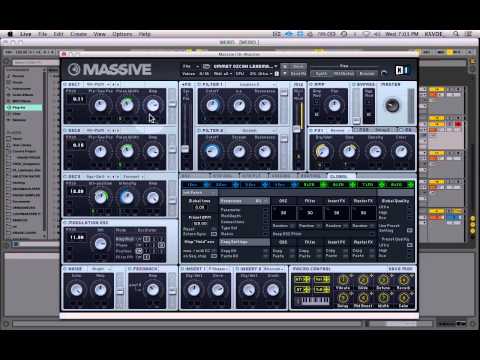Click macro knob 3 labeled Detune
This screenshot has width=480, height=360.
click(383, 280)
